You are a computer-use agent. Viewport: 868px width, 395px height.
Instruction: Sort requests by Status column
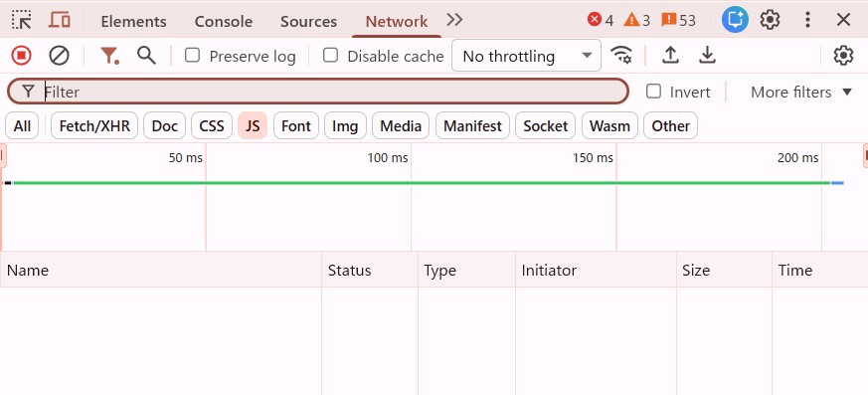pos(370,270)
